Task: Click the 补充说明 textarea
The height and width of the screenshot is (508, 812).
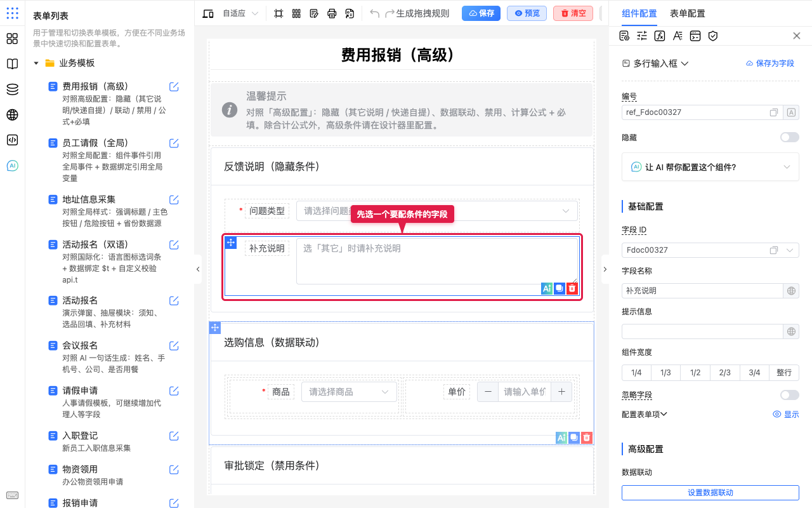Action: [x=437, y=260]
